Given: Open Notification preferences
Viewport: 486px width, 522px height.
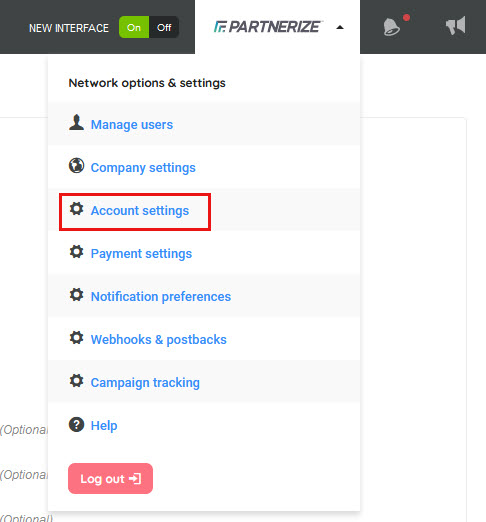Looking at the screenshot, I should [x=161, y=297].
